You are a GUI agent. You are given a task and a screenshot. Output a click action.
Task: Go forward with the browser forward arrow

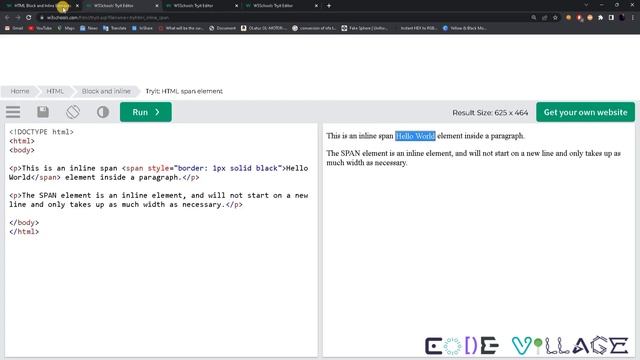click(x=18, y=18)
